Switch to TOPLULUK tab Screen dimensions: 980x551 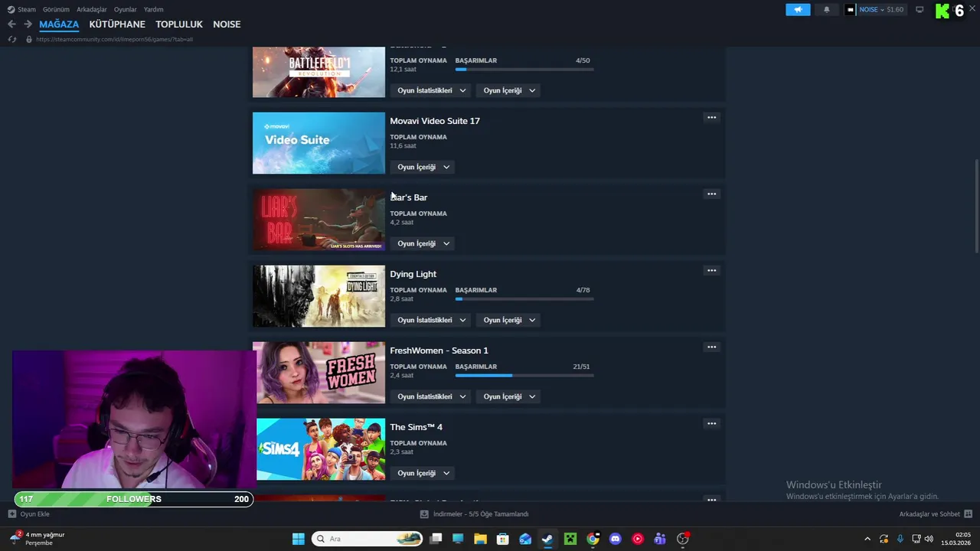pos(179,24)
